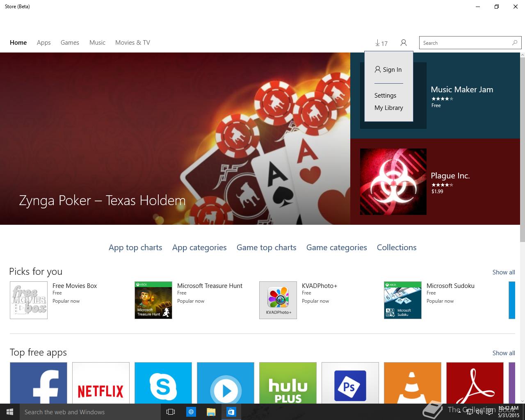Click the search magnifier icon

[x=515, y=43]
